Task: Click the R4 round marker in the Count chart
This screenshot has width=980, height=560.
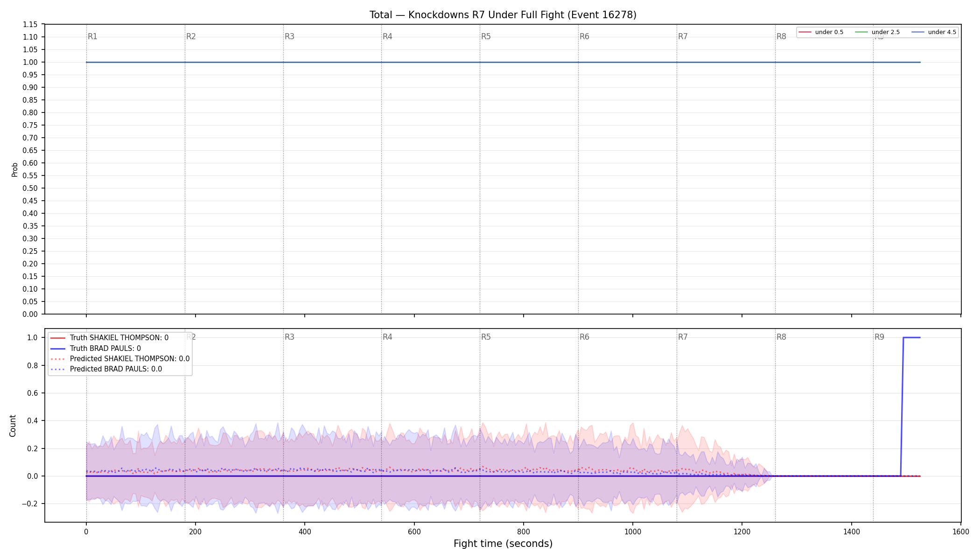Action: [387, 337]
